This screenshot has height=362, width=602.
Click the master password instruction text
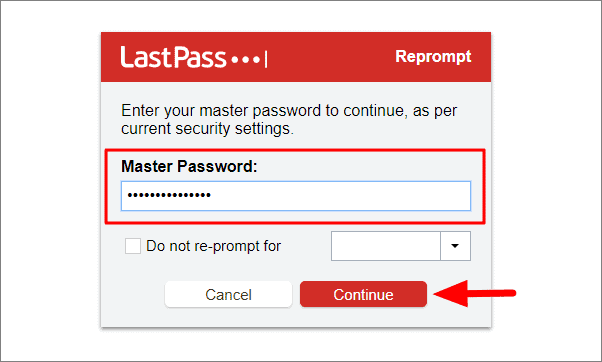click(289, 119)
